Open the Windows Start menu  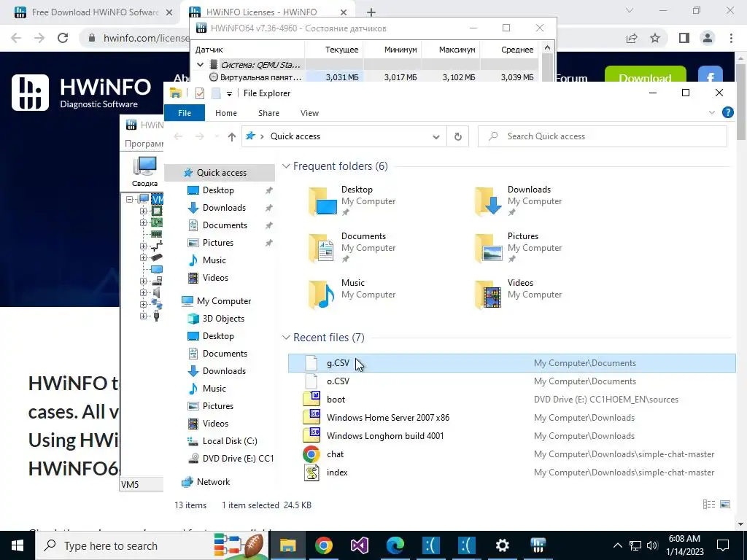[x=18, y=545]
